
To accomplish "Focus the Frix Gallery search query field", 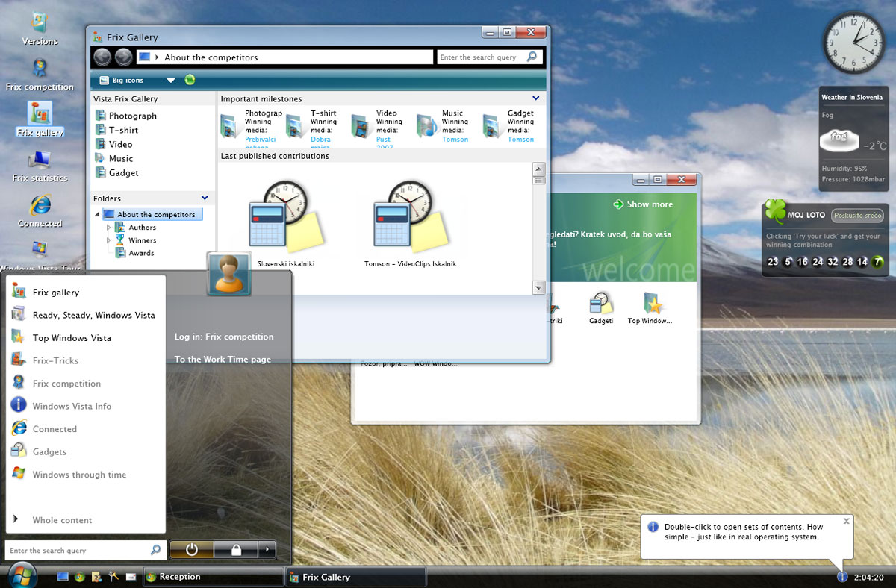I will (x=482, y=57).
